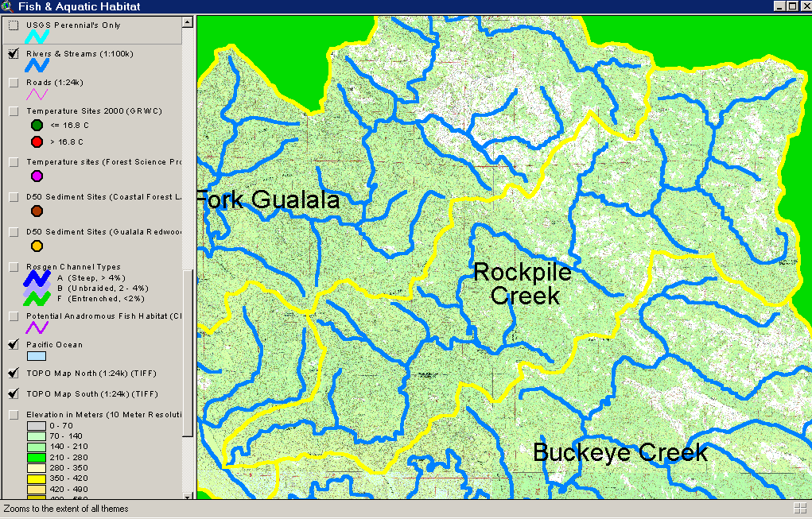Select the Rivers & Streams (1:100k) label

click(x=80, y=54)
